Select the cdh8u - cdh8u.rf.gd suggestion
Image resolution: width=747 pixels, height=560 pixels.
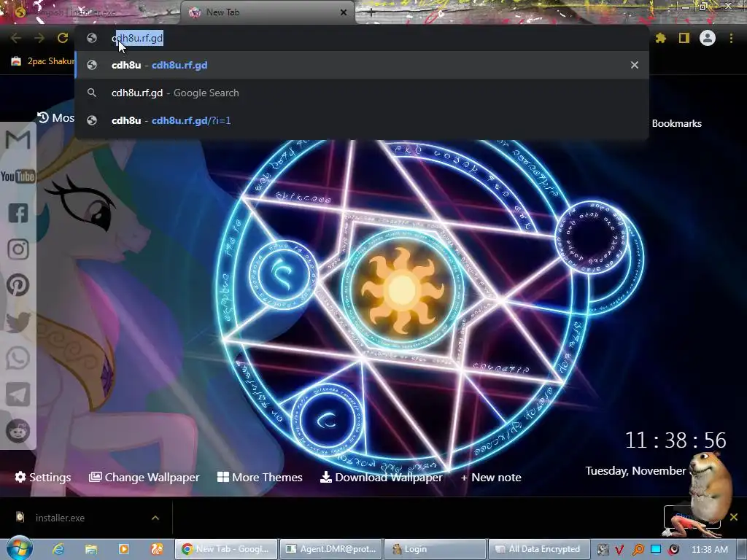tap(362, 65)
